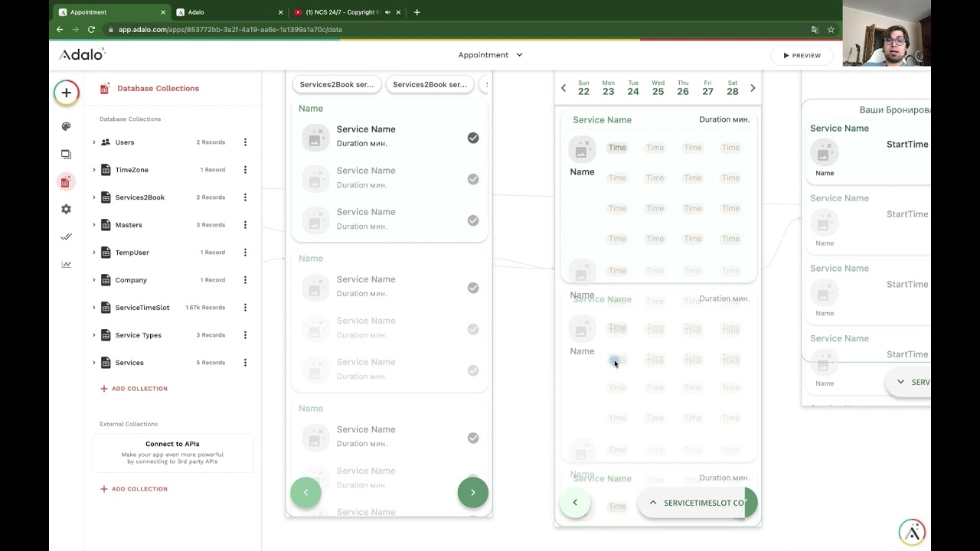The height and width of the screenshot is (551, 980).
Task: Toggle the first Service Name checkmark
Action: pos(473,138)
